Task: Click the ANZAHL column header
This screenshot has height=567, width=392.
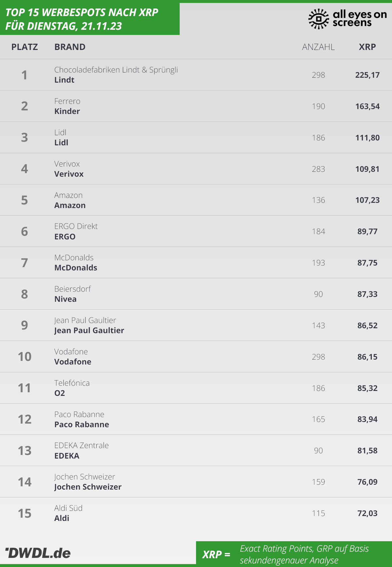Action: tap(318, 47)
